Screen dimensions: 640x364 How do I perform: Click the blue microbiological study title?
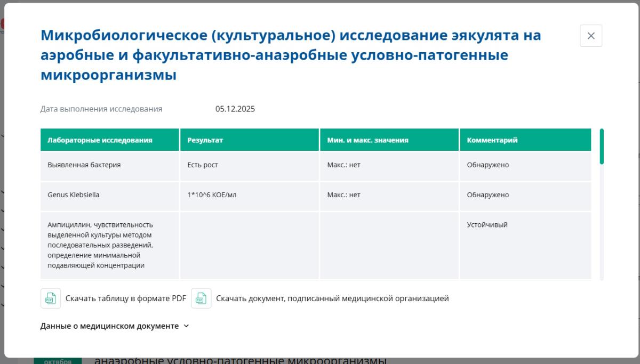click(x=291, y=55)
